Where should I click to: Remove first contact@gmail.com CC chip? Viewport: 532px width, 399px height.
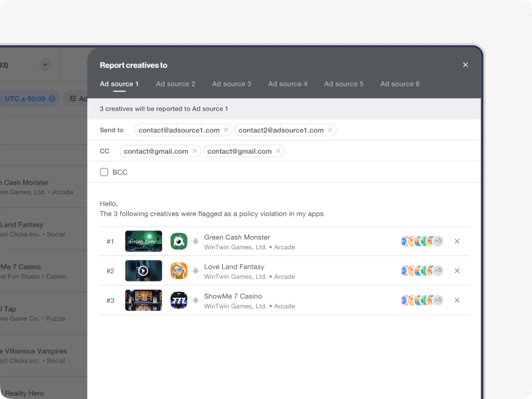195,151
